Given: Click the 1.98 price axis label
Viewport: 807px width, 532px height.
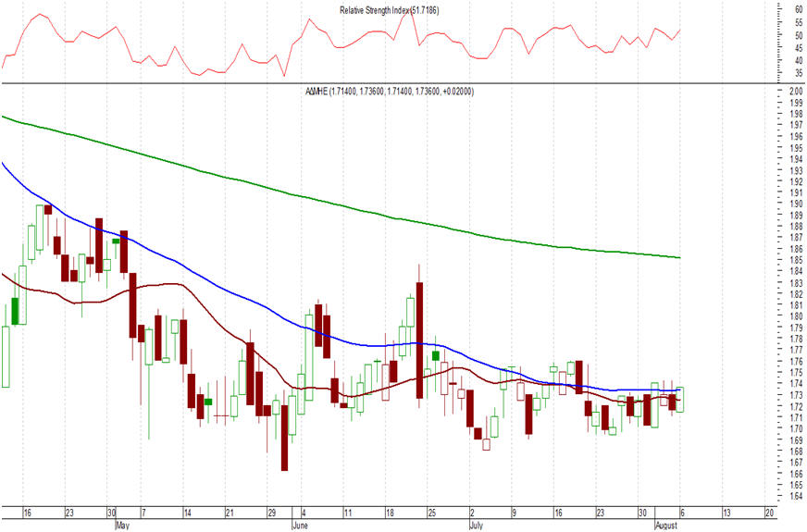Looking at the screenshot, I should 796,114.
